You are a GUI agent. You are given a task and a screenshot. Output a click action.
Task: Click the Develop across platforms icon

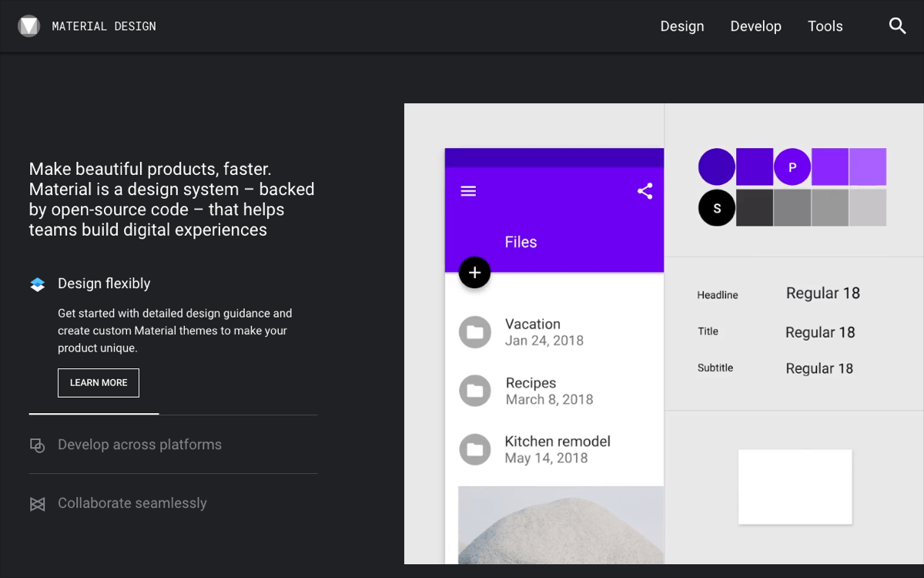click(x=38, y=445)
